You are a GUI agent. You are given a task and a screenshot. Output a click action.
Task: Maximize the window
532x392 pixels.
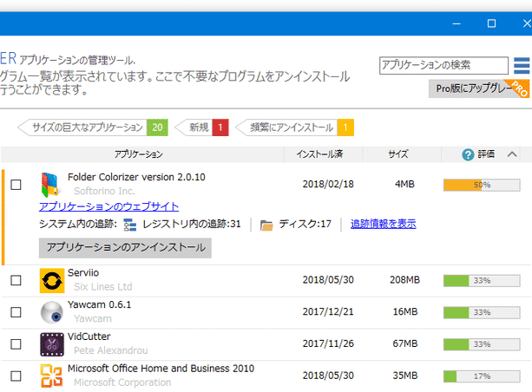tap(491, 23)
